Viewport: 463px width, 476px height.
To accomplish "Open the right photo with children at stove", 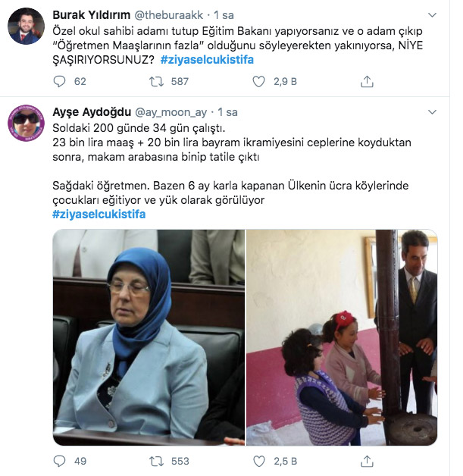I will click(342, 337).
